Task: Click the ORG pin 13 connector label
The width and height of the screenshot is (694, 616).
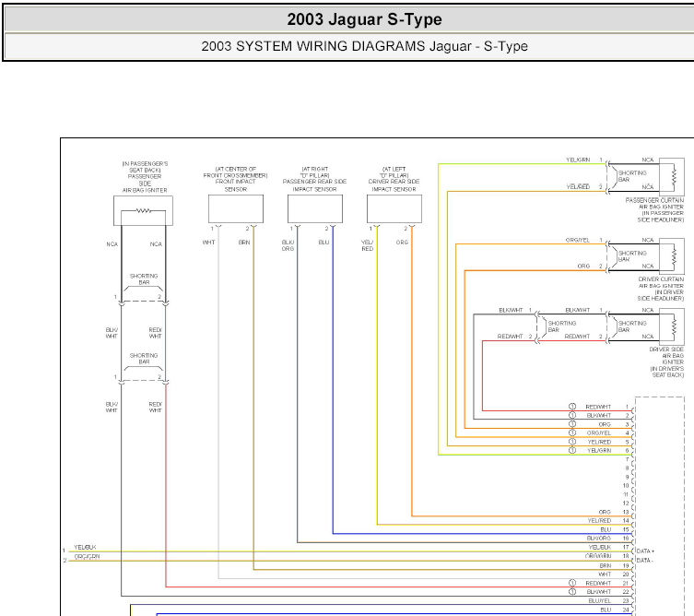Action: click(x=605, y=512)
